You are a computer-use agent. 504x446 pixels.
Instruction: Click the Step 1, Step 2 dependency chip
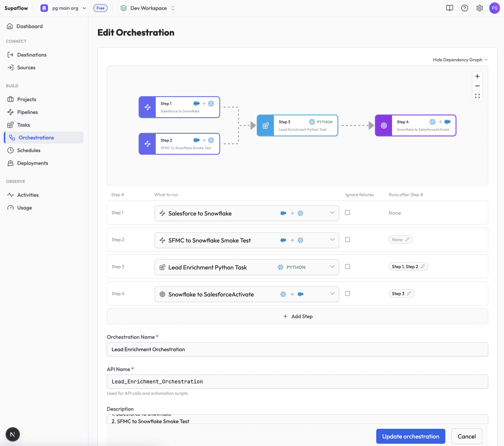pos(408,267)
